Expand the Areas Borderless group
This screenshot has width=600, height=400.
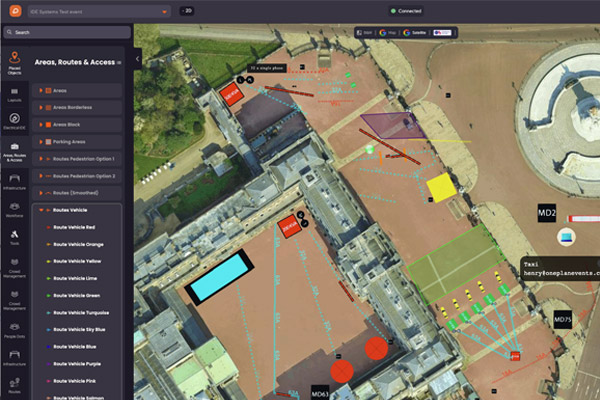[41, 108]
